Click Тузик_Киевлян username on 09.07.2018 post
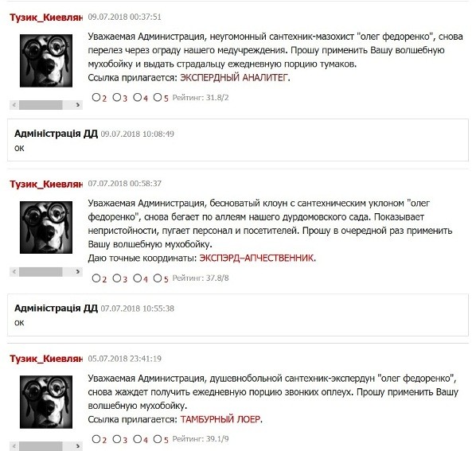This screenshot has width=476, height=451. pos(46,17)
